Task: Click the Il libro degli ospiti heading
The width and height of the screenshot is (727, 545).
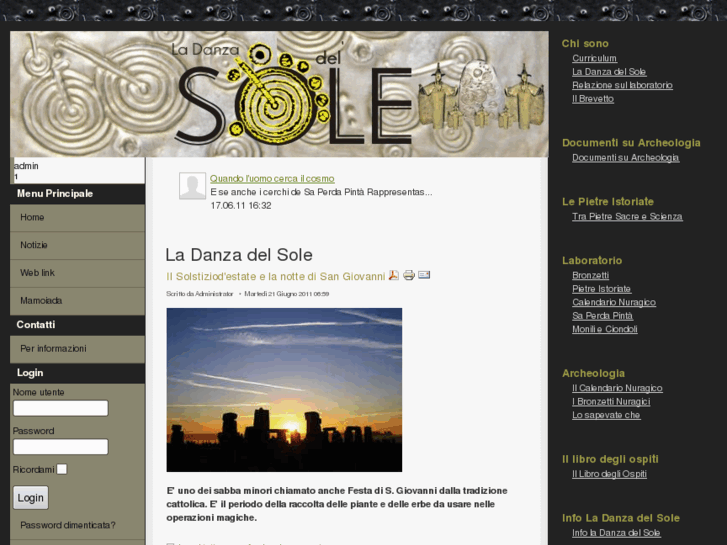Action: (x=610, y=459)
